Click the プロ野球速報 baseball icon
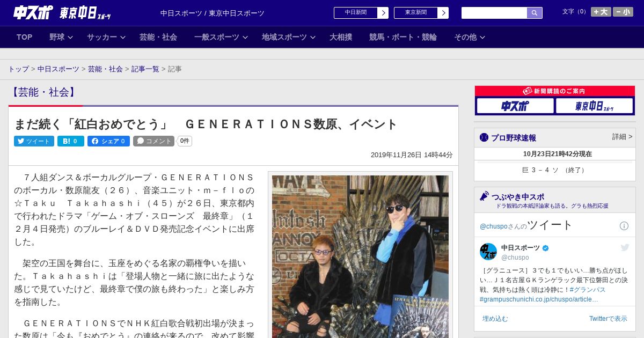Image resolution: width=644 pixels, height=338 pixels. tap(484, 137)
